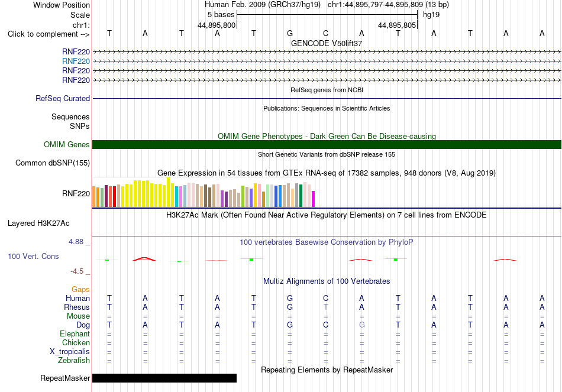Click the black RepeatMasker element block

pos(164,378)
